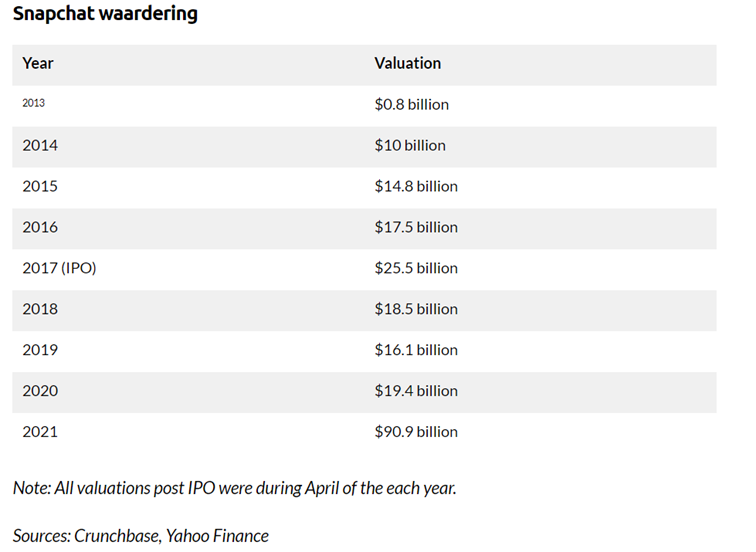Select the Valuation column header

click(407, 63)
